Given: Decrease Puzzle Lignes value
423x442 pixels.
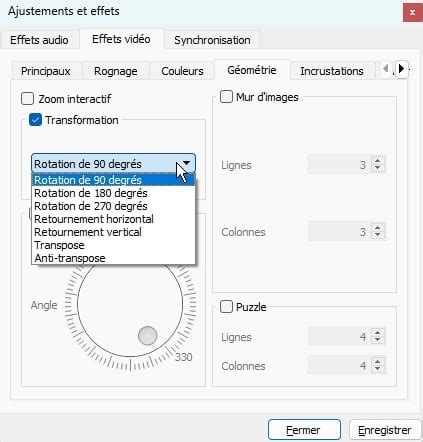Looking at the screenshot, I should (x=377, y=340).
